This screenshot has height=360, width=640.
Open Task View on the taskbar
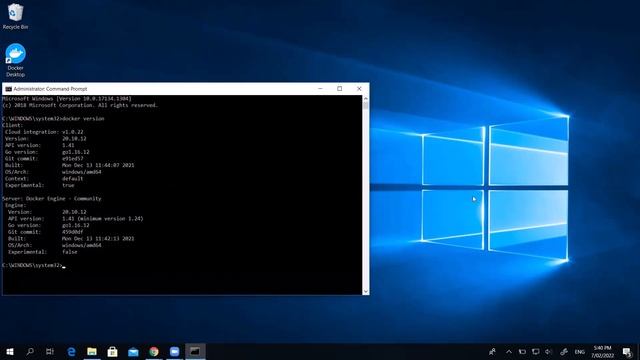pyautogui.click(x=50, y=351)
